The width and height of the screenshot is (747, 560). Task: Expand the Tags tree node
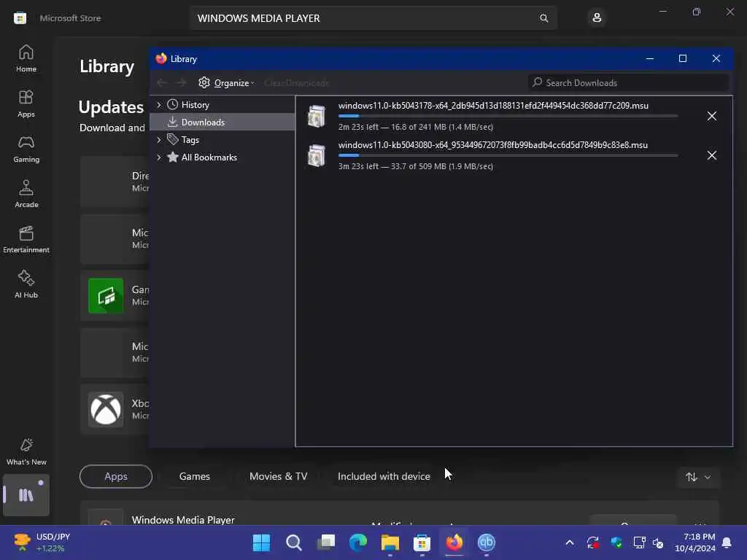pos(159,140)
